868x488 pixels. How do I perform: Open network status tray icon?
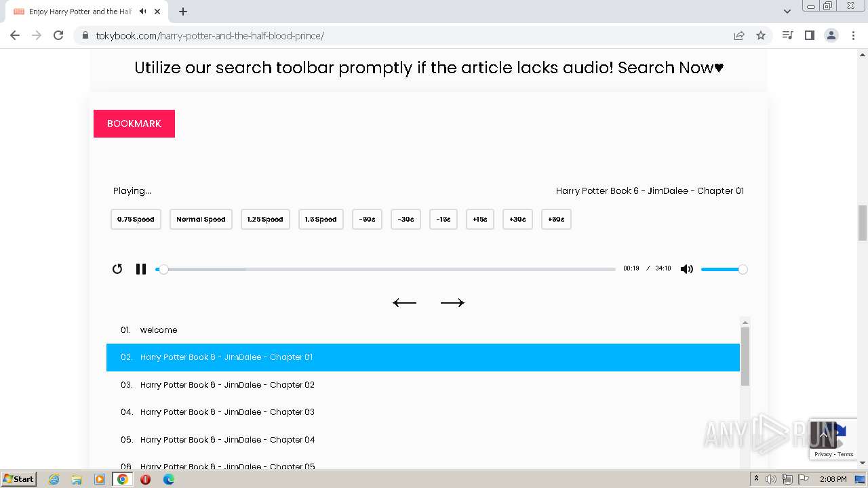787,479
